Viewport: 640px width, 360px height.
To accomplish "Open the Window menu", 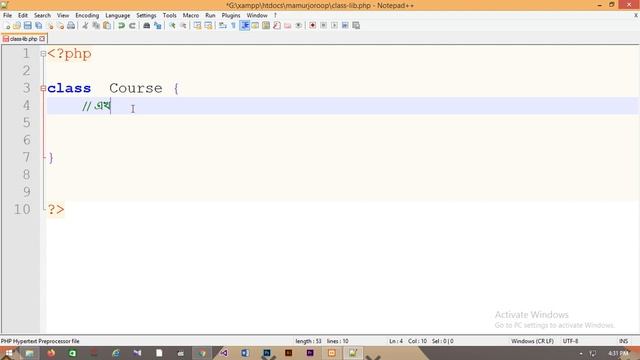I will click(257, 16).
